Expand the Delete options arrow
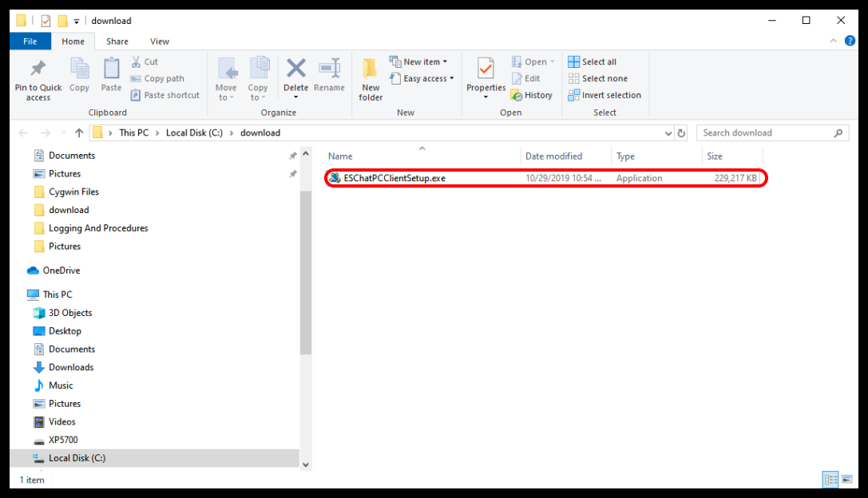 coord(296,98)
